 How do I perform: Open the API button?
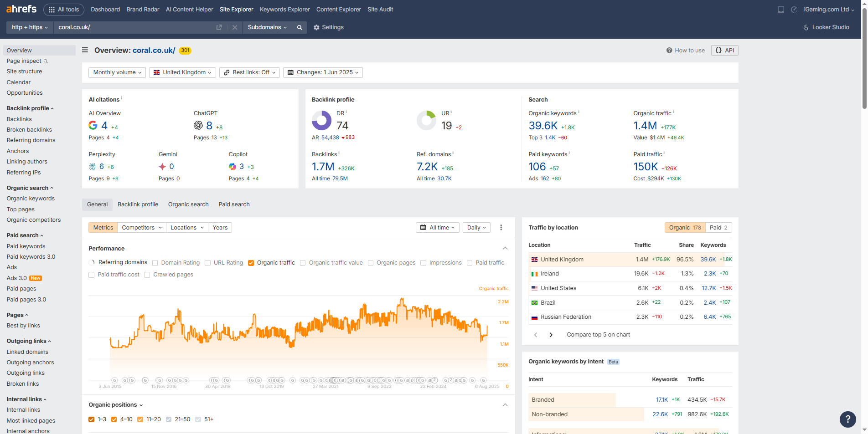tap(724, 51)
